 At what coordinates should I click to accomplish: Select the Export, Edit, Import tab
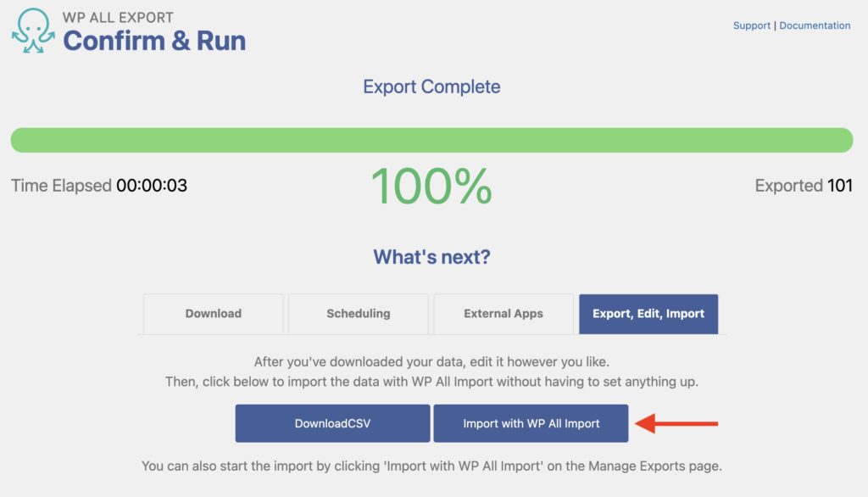[648, 314]
